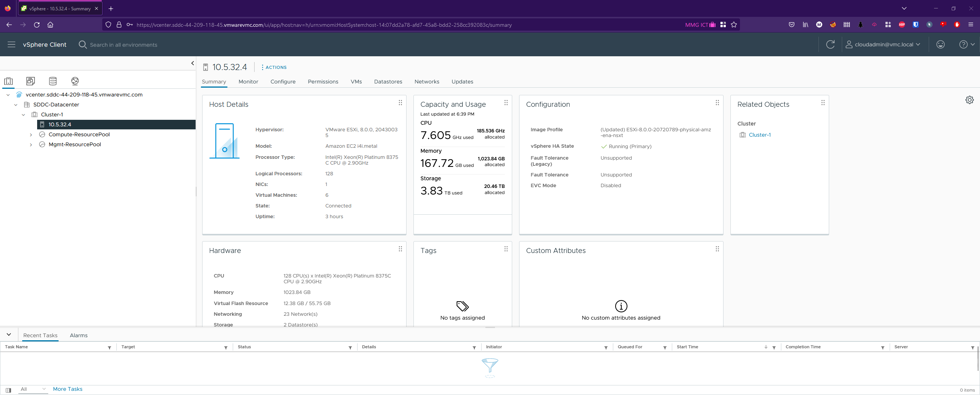Click the search magnifier icon
The height and width of the screenshot is (395, 980).
click(x=82, y=44)
